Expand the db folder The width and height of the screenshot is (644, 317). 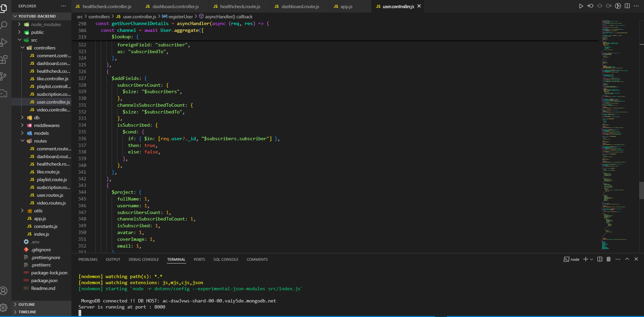41,118
